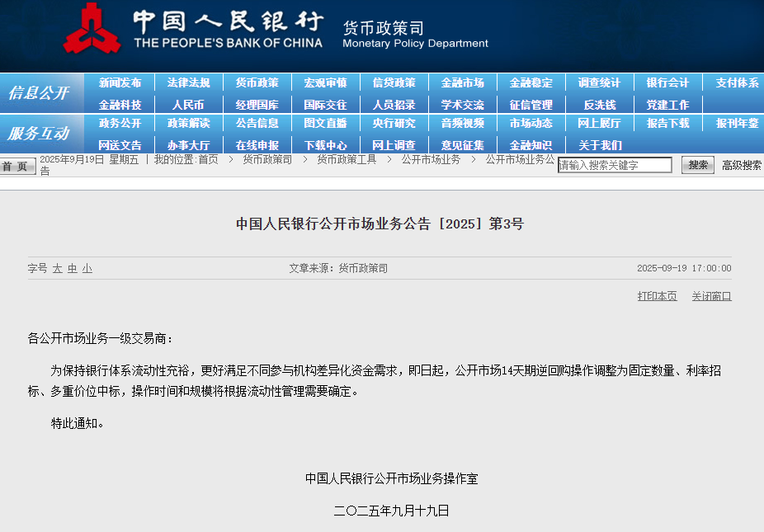Click signature 中国人民银行公开市场业务操作室
764x532 pixels.
pyautogui.click(x=391, y=478)
